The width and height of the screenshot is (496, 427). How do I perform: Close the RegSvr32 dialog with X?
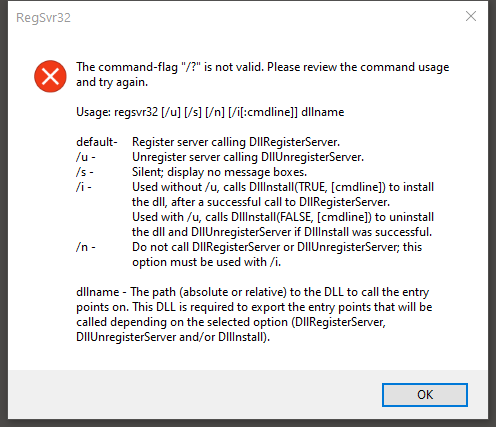point(471,16)
